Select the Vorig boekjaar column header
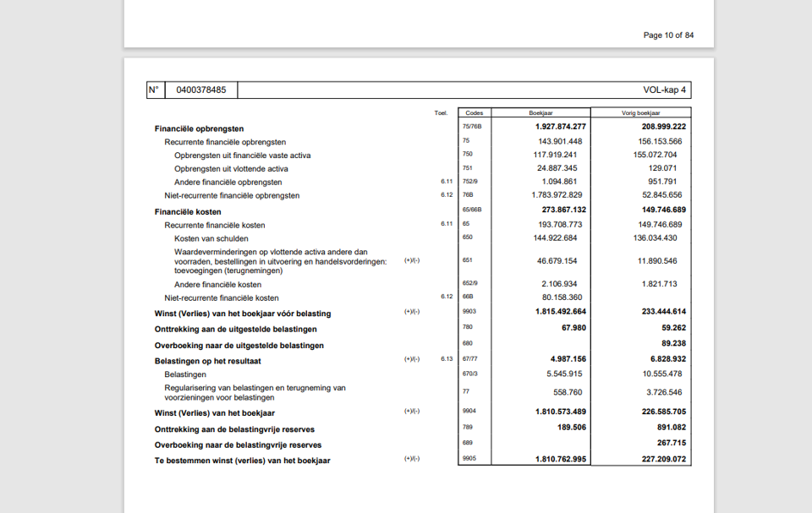 pos(640,112)
